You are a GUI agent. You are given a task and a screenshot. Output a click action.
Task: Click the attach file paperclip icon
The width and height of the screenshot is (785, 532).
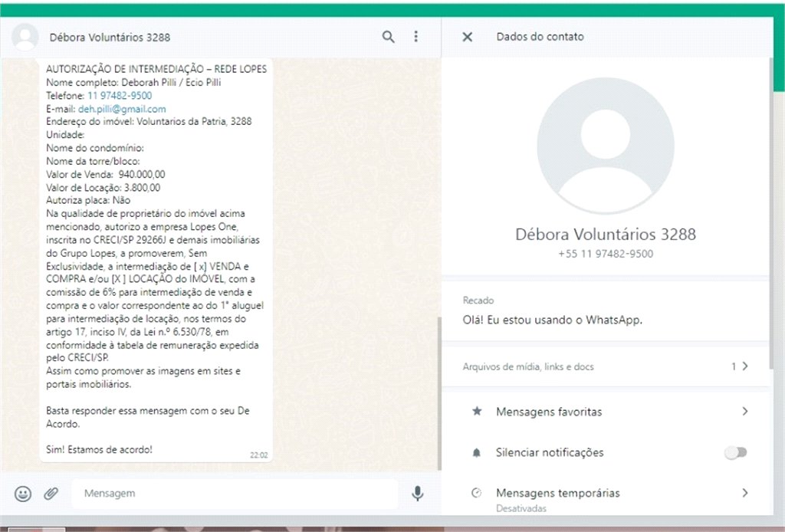click(51, 494)
